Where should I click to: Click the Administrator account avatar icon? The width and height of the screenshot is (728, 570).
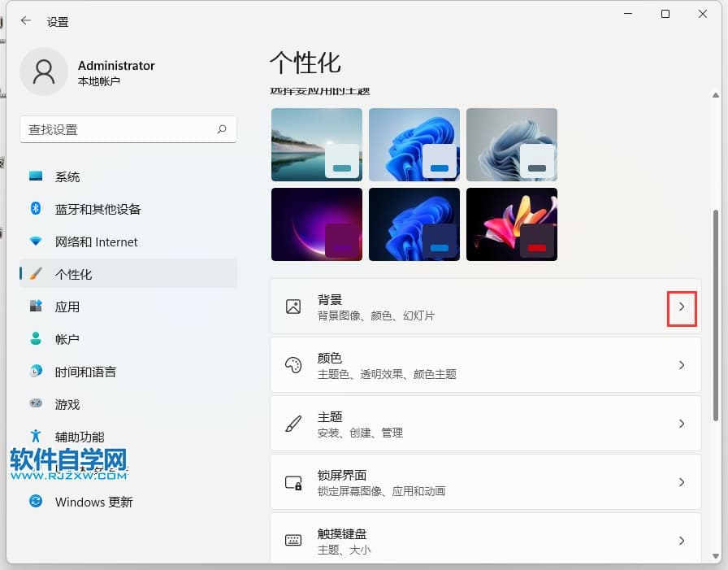(44, 72)
